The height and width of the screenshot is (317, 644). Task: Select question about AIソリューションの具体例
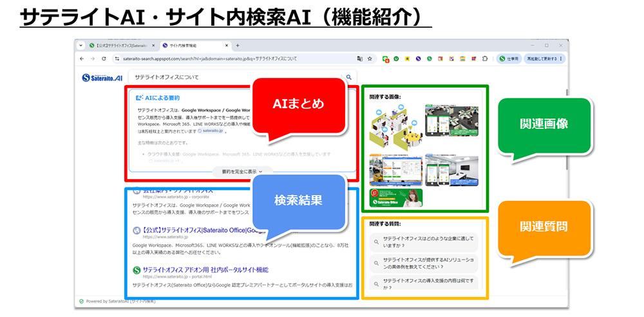pos(424,263)
